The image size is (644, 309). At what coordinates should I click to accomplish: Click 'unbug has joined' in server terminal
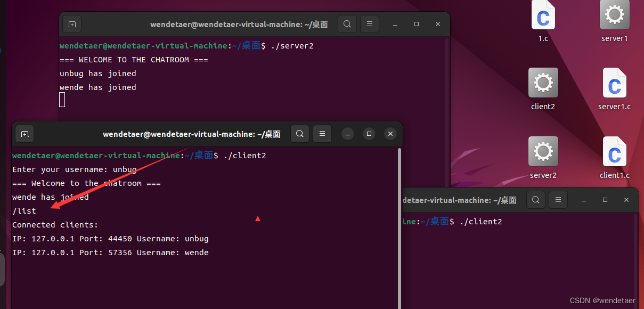click(98, 74)
